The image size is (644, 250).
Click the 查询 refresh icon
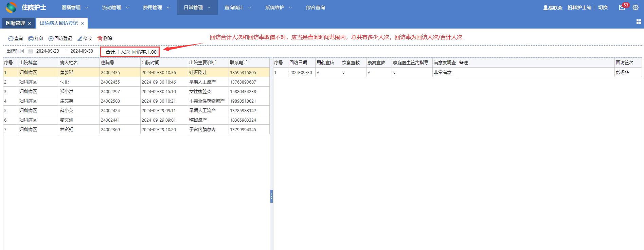[11, 39]
